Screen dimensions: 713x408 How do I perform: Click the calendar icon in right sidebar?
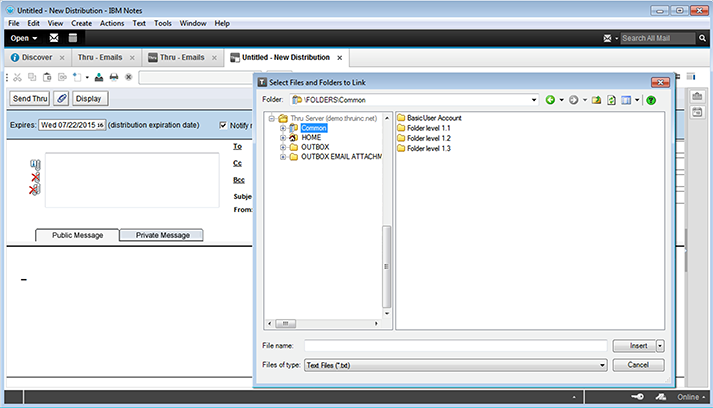[x=697, y=112]
